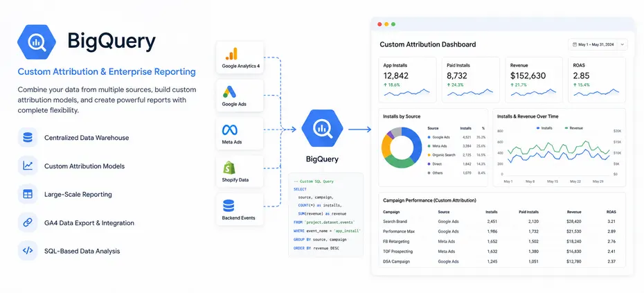This screenshot has height=293, width=644.
Task: Click the $28,420 revenue cell
Action: coord(574,222)
